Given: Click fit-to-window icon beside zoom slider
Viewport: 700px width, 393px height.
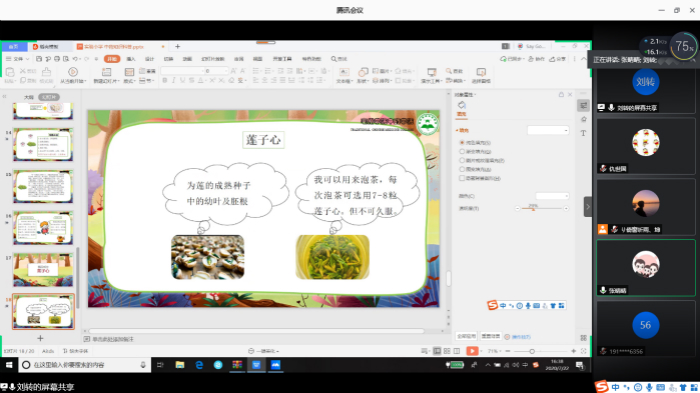Looking at the screenshot, I should [583, 351].
